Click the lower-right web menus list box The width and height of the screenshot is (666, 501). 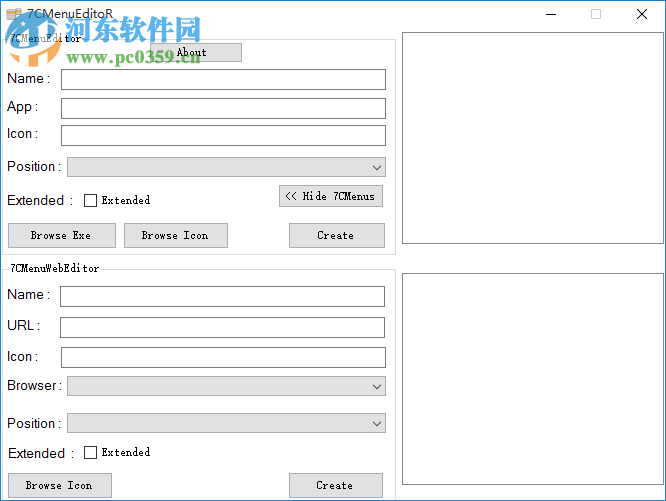click(x=533, y=379)
